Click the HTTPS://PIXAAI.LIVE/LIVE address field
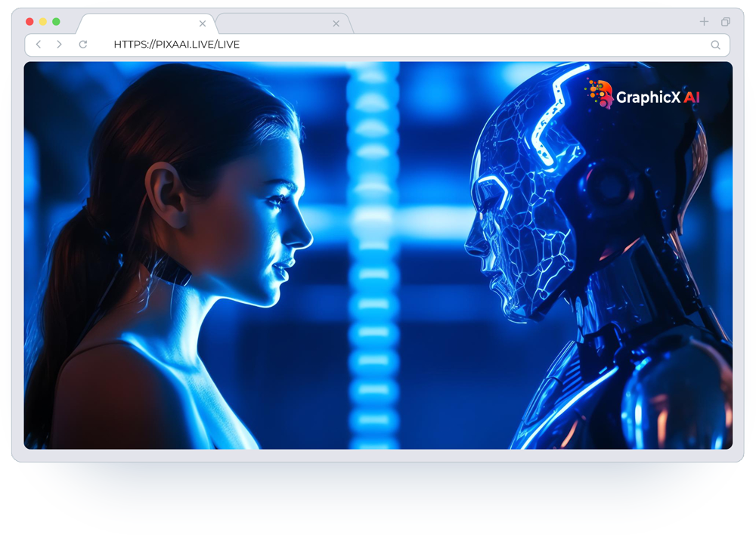This screenshot has width=756, height=535. (377, 45)
